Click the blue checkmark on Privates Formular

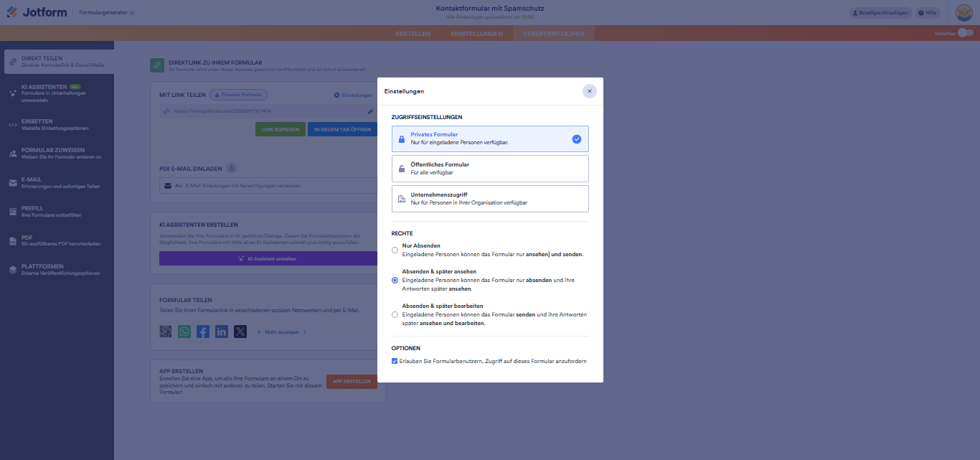tap(577, 139)
